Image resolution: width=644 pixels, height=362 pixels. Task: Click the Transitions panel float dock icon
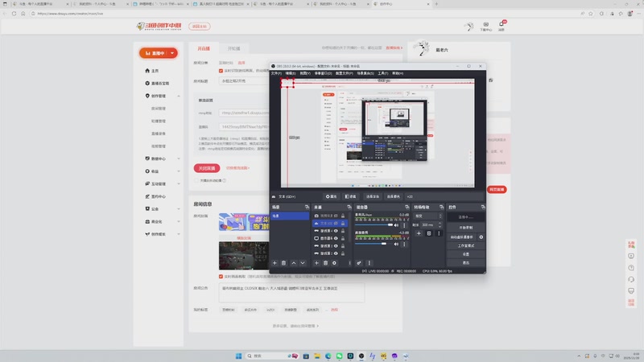pyautogui.click(x=441, y=208)
